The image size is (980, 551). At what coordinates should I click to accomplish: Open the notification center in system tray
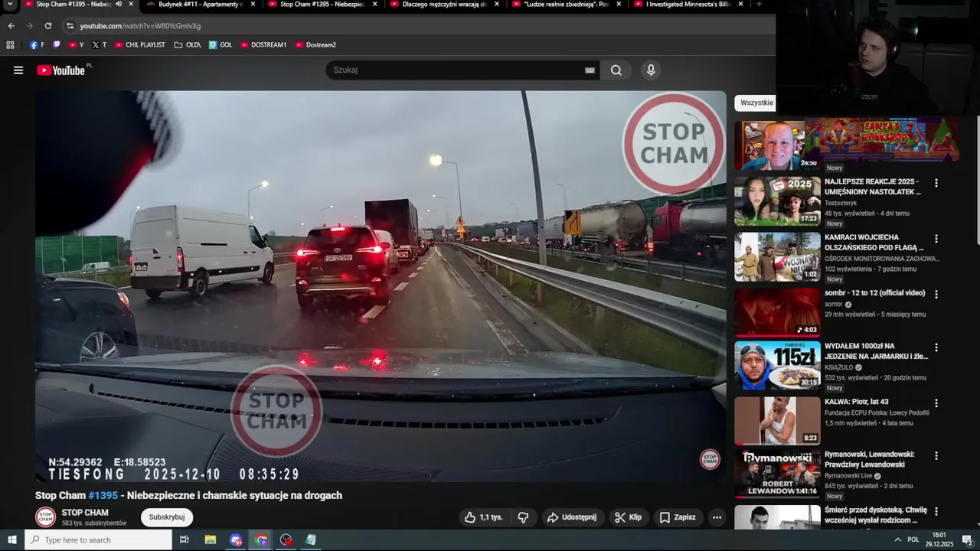(967, 540)
